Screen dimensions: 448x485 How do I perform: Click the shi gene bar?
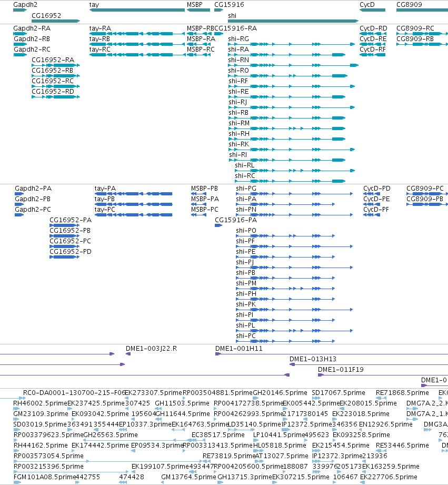[x=293, y=21]
